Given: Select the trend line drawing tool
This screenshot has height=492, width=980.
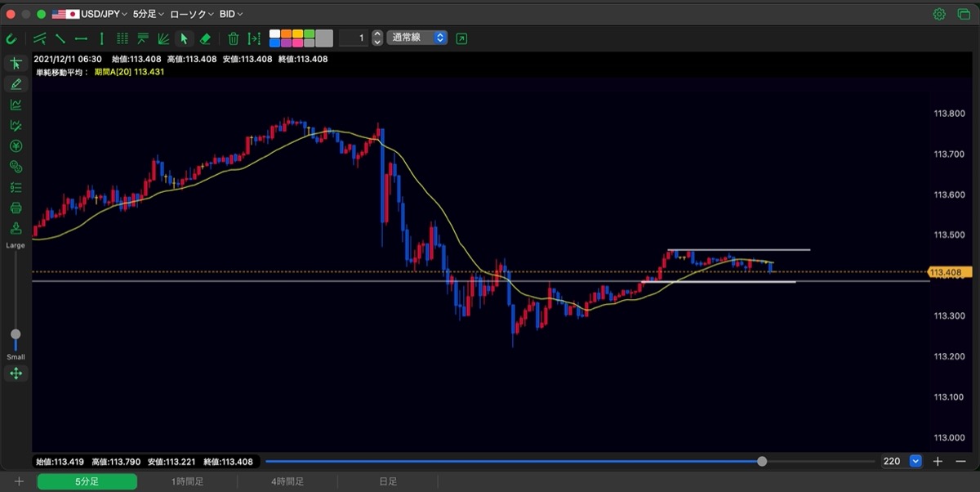Looking at the screenshot, I should (60, 38).
